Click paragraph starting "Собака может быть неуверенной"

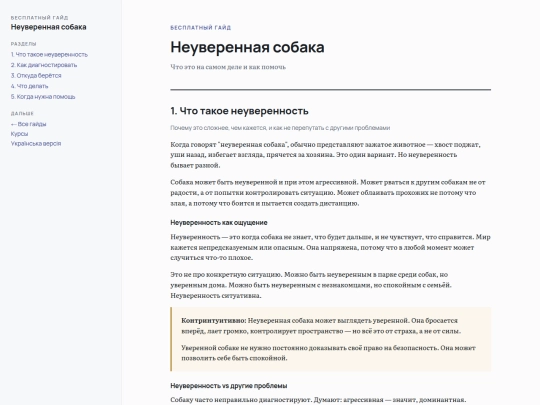click(x=328, y=193)
